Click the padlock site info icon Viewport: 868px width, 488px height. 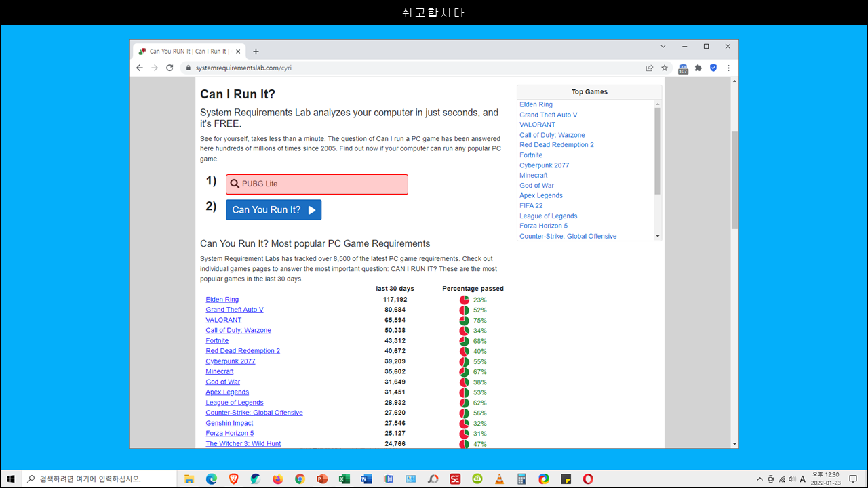pos(189,68)
